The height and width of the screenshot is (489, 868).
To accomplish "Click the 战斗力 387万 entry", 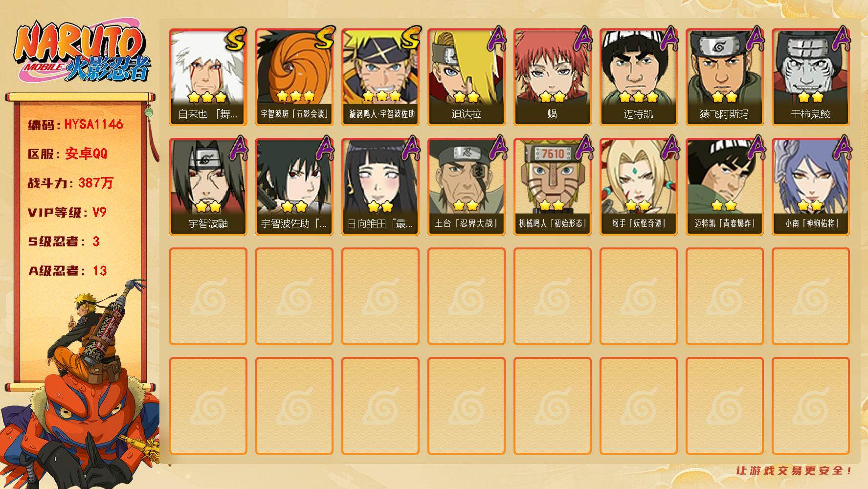I will coord(70,183).
